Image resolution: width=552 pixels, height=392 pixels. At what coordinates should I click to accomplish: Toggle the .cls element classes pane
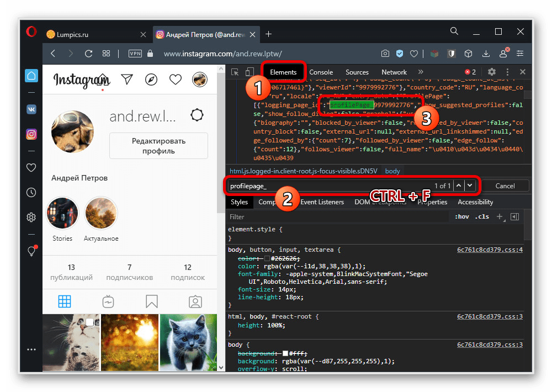(482, 216)
